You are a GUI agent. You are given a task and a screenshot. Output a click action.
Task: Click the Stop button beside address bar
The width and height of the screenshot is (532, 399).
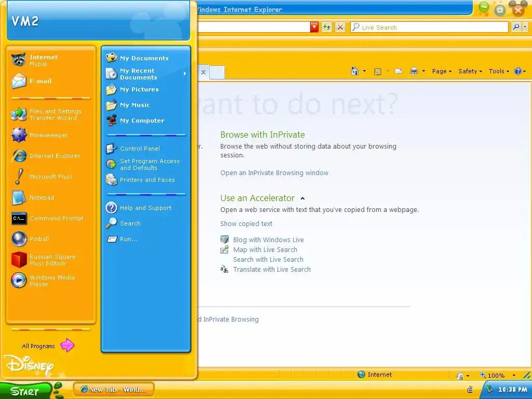(x=340, y=27)
